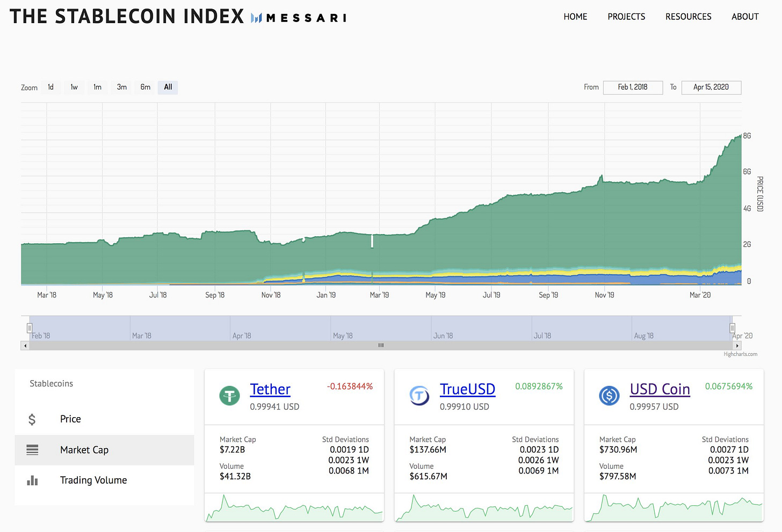Open the HOME nav item
The width and height of the screenshot is (782, 532).
point(575,17)
